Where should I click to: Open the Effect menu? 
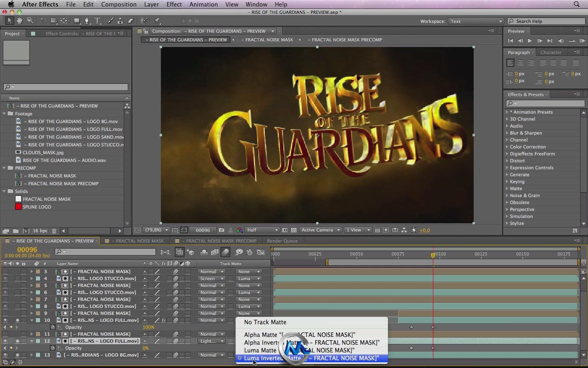[x=174, y=4]
